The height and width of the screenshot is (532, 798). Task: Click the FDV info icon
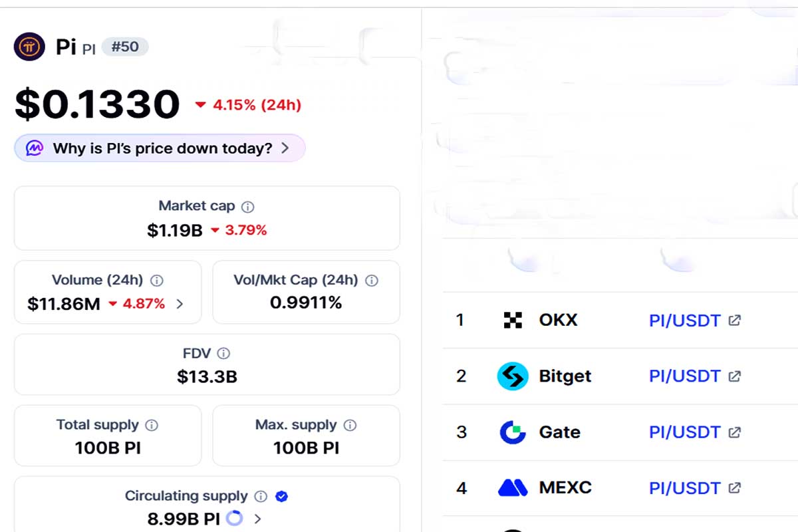[224, 354]
